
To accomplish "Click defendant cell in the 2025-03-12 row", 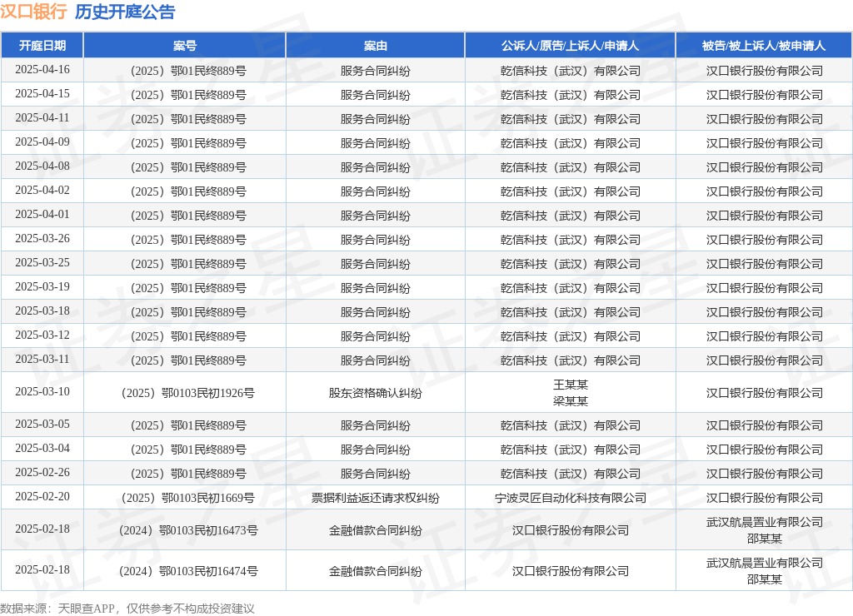I will [764, 336].
